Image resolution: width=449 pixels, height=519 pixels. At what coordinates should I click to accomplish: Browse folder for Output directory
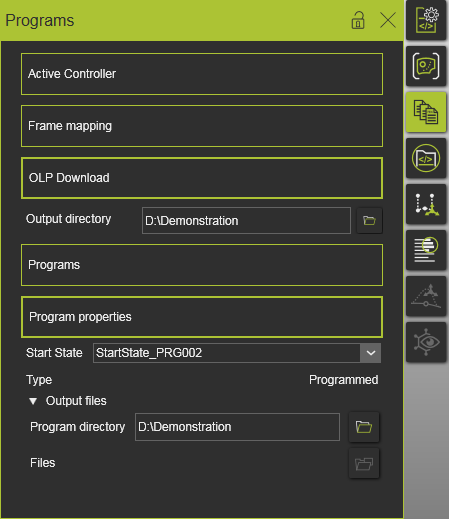tap(369, 220)
